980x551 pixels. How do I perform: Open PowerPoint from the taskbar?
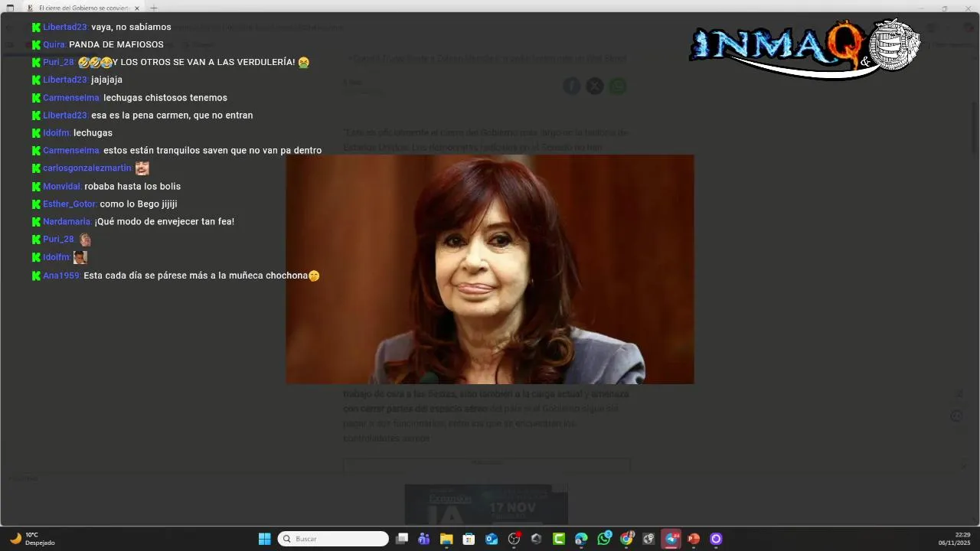[694, 539]
